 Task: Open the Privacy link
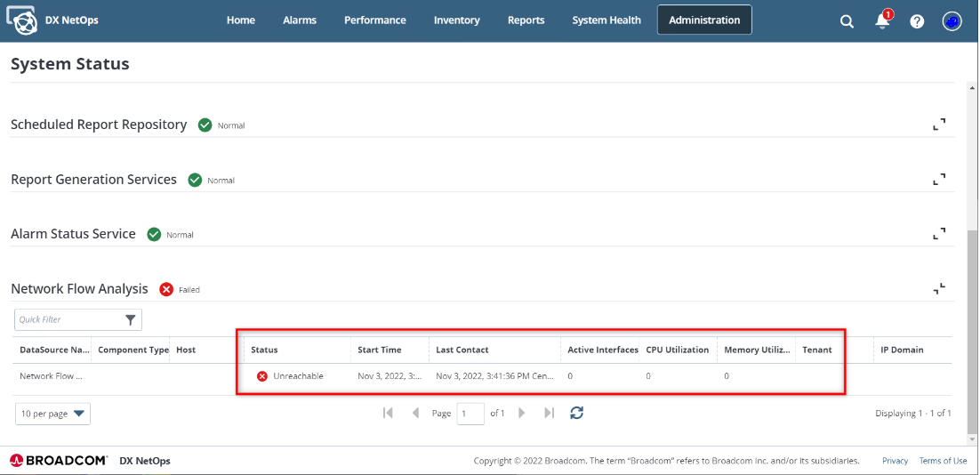[895, 461]
